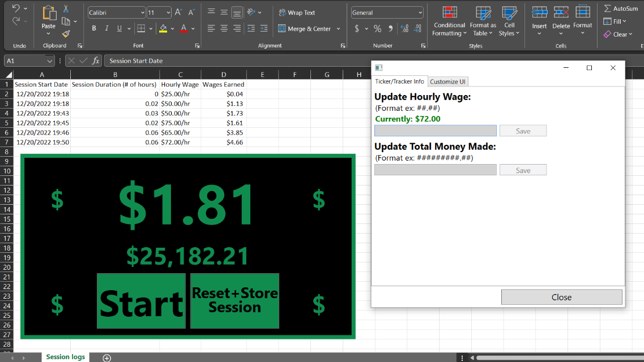This screenshot has height=362, width=644.
Task: Save the updated total money made
Action: coord(523,170)
